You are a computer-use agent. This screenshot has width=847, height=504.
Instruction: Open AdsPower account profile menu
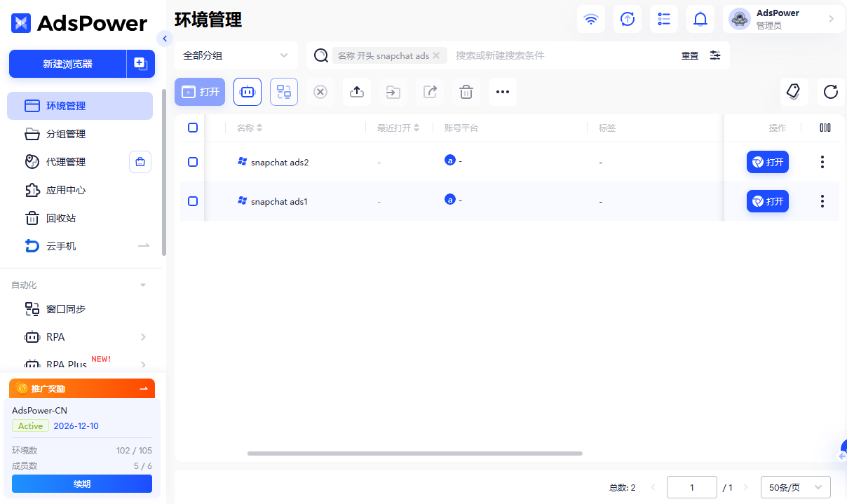tap(783, 19)
